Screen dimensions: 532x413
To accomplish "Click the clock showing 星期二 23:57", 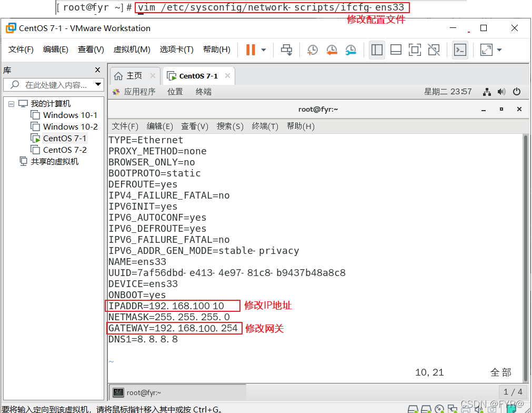I will coord(448,92).
